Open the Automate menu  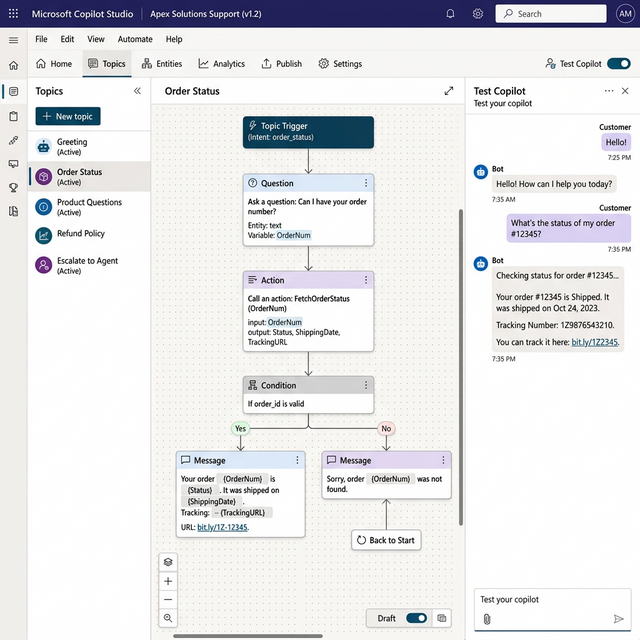click(x=135, y=39)
